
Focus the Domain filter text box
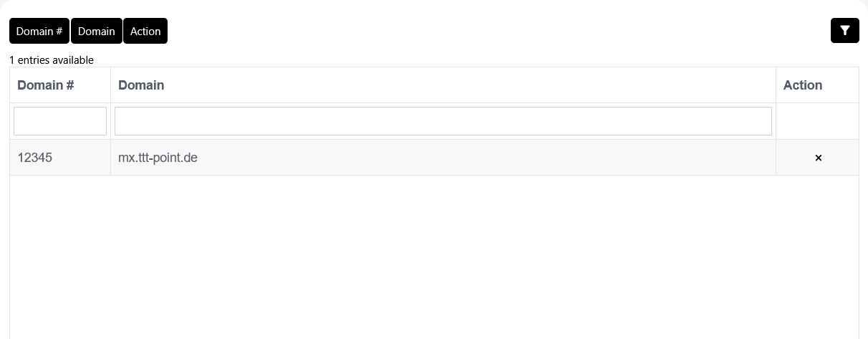(443, 121)
